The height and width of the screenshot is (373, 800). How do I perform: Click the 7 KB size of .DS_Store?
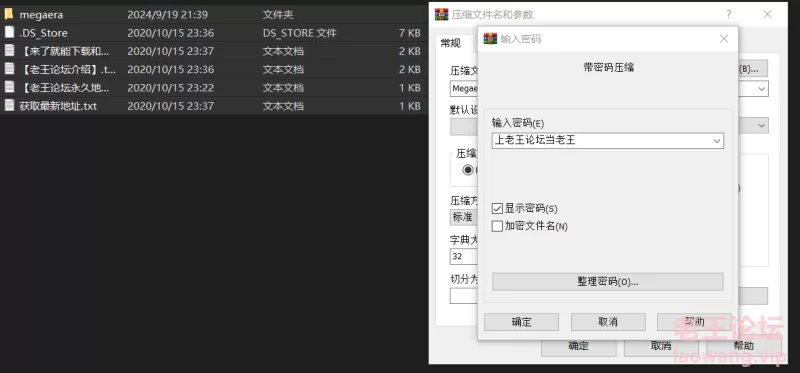(410, 33)
